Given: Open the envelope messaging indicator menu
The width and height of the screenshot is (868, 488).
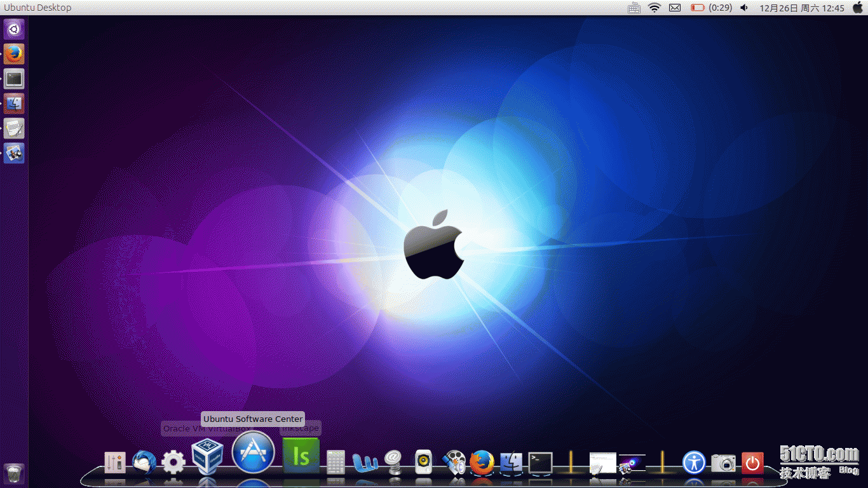Looking at the screenshot, I should coord(675,8).
